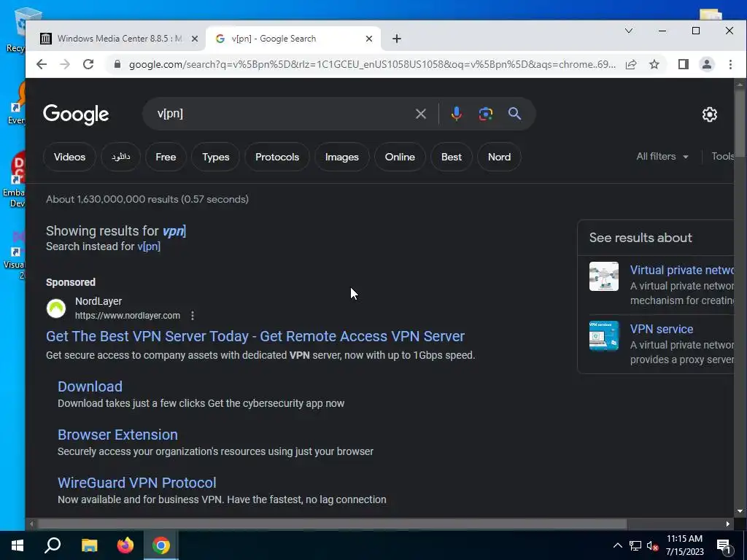Close the v[pn] Google Search tab

368,39
